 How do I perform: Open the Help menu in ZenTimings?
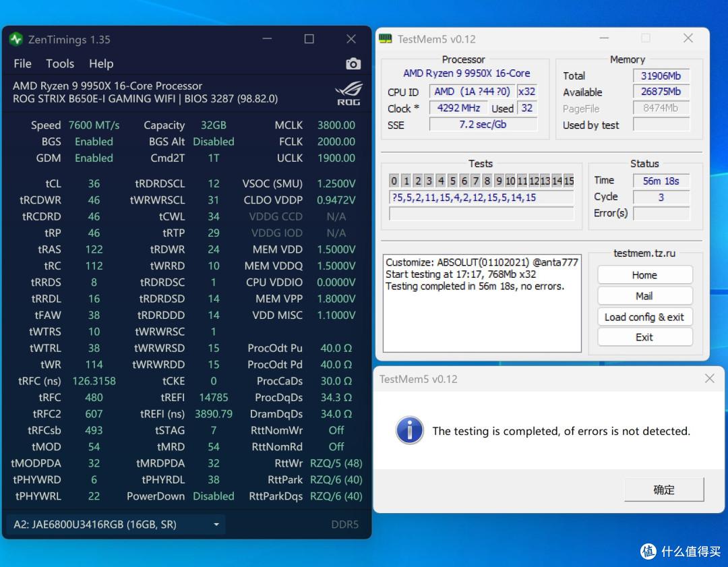click(x=101, y=63)
